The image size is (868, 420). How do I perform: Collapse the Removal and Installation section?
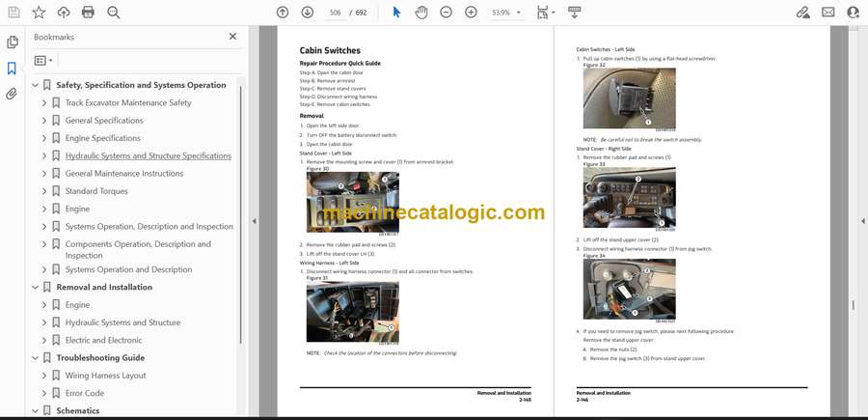pyautogui.click(x=36, y=287)
